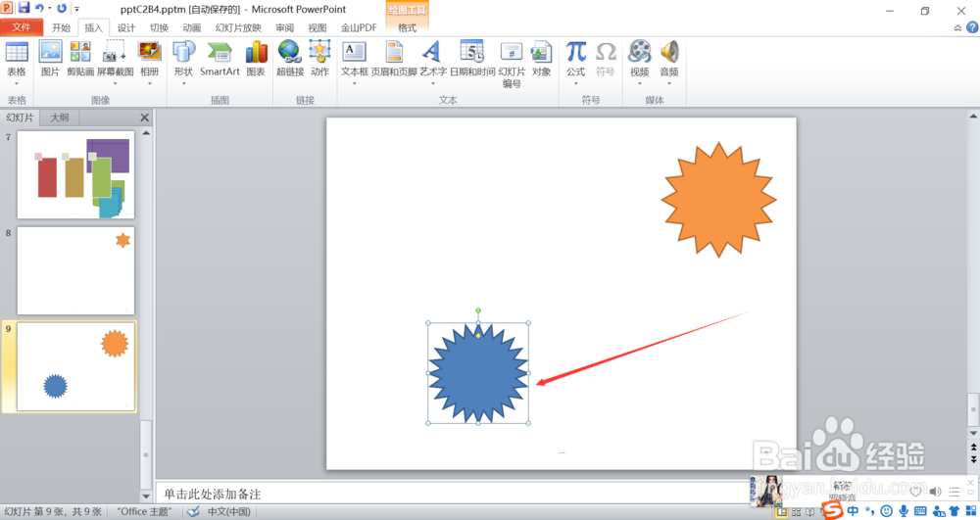Click the "Office 主题" status bar entry
Image resolution: width=980 pixels, height=520 pixels.
(x=144, y=512)
